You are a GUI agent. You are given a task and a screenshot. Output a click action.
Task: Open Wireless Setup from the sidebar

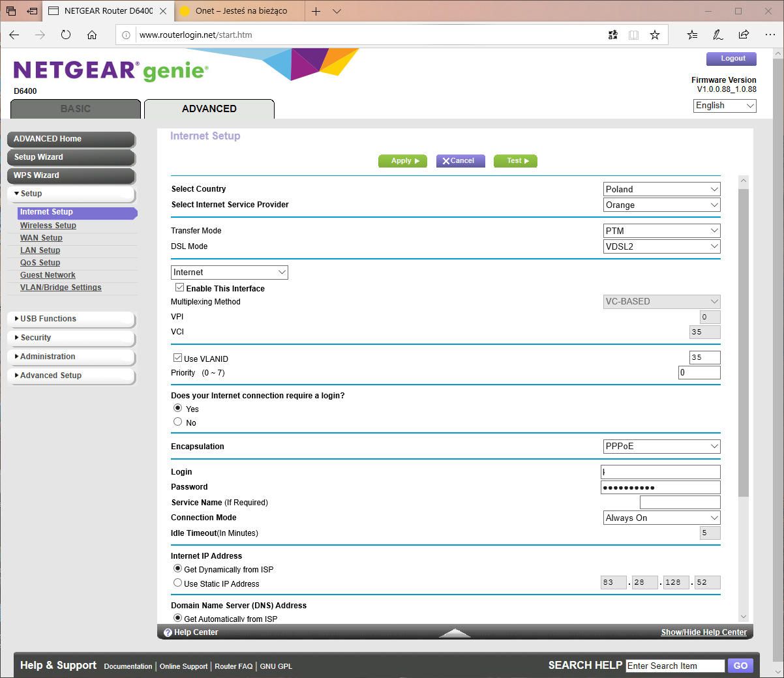(48, 225)
